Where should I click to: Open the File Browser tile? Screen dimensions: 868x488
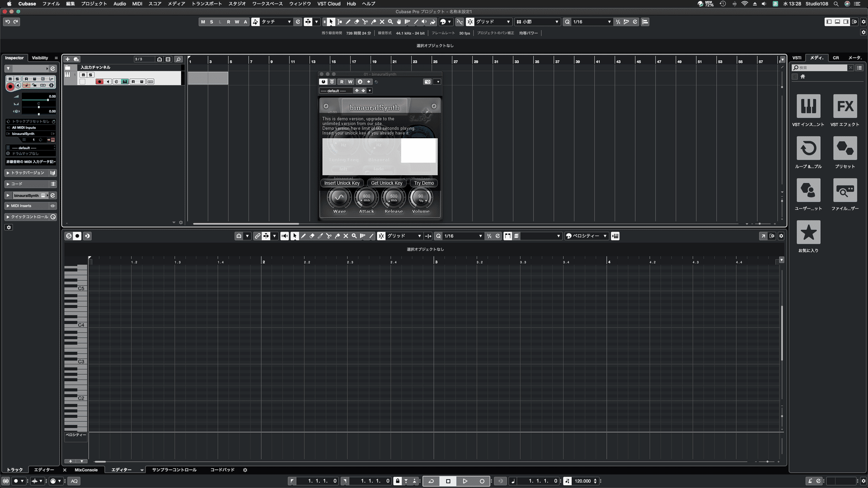click(845, 190)
